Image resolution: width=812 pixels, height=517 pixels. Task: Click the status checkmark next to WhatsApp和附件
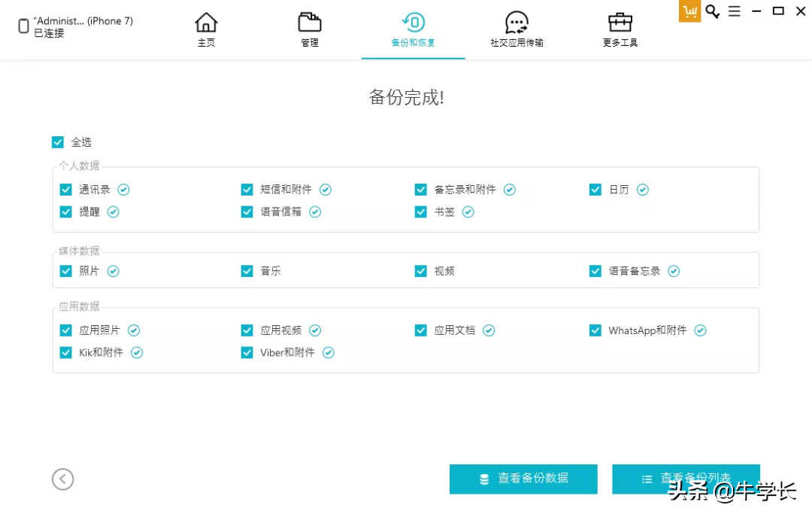tap(700, 330)
